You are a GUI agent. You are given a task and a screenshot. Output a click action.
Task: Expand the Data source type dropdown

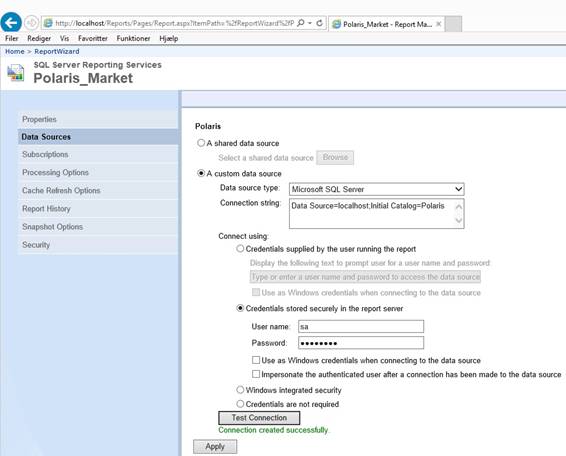(x=376, y=189)
